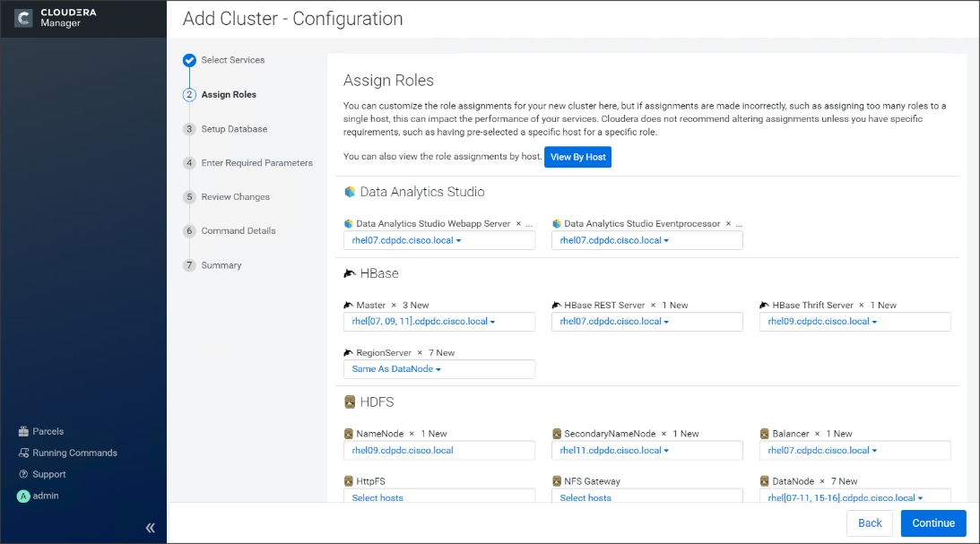This screenshot has width=980, height=544.
Task: Go to Command Details wizard step
Action: point(238,231)
